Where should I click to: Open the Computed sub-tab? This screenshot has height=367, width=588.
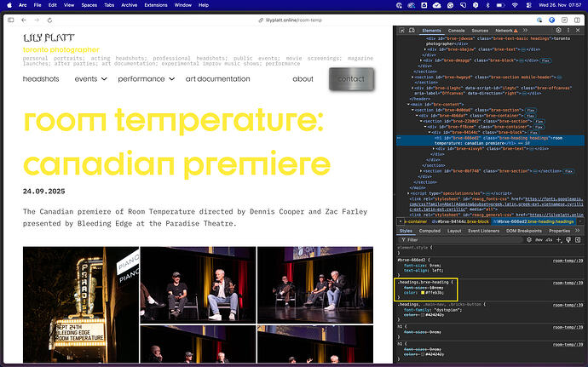pyautogui.click(x=429, y=231)
